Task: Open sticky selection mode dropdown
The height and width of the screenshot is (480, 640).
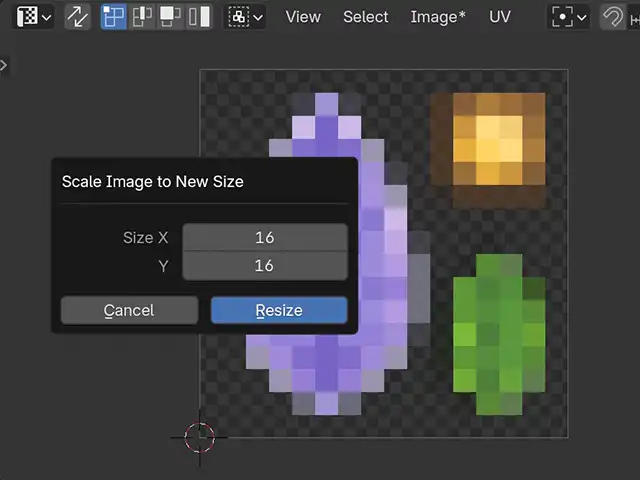Action: pyautogui.click(x=245, y=17)
